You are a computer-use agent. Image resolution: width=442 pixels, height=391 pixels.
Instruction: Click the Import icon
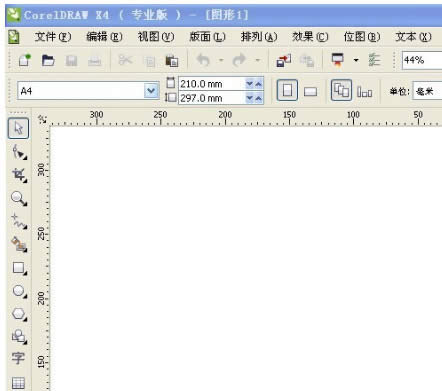click(x=284, y=61)
